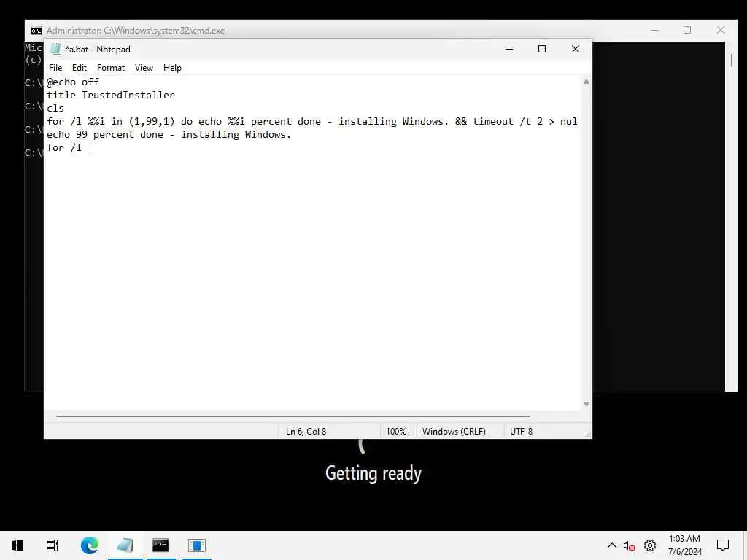The image size is (747, 560).
Task: Close the Notepad window
Action: coord(576,49)
